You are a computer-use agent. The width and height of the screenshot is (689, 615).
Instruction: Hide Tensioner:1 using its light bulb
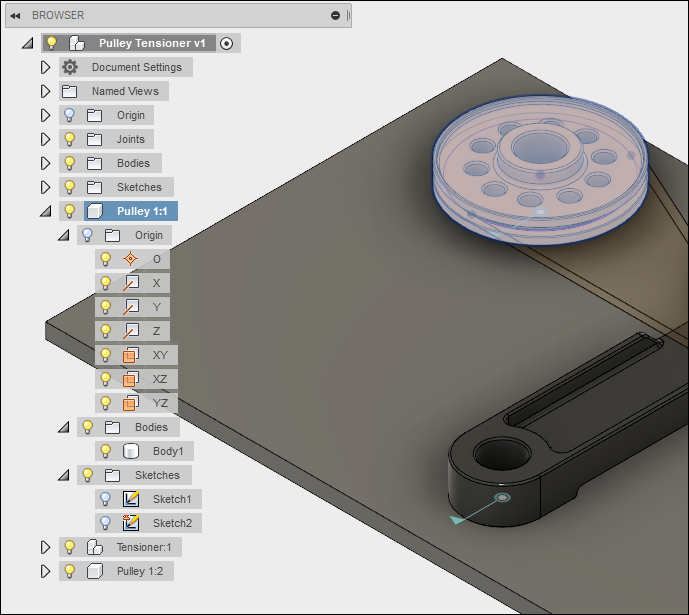(69, 547)
